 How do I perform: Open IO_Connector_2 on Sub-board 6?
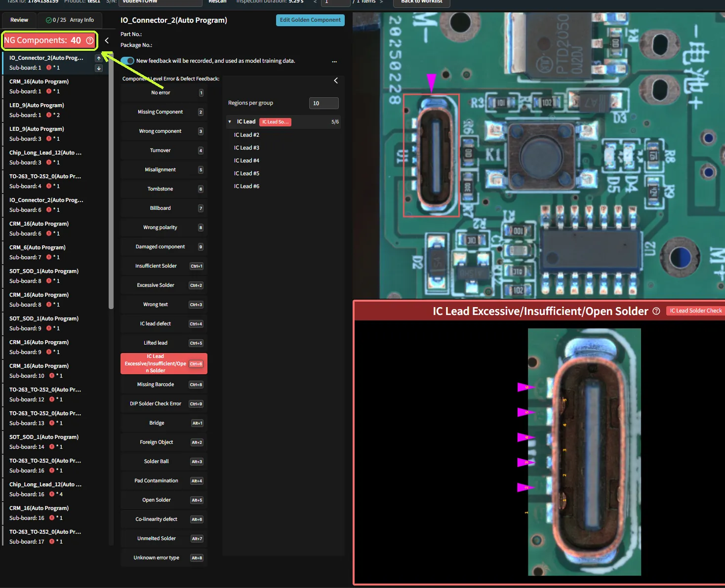tap(55, 205)
